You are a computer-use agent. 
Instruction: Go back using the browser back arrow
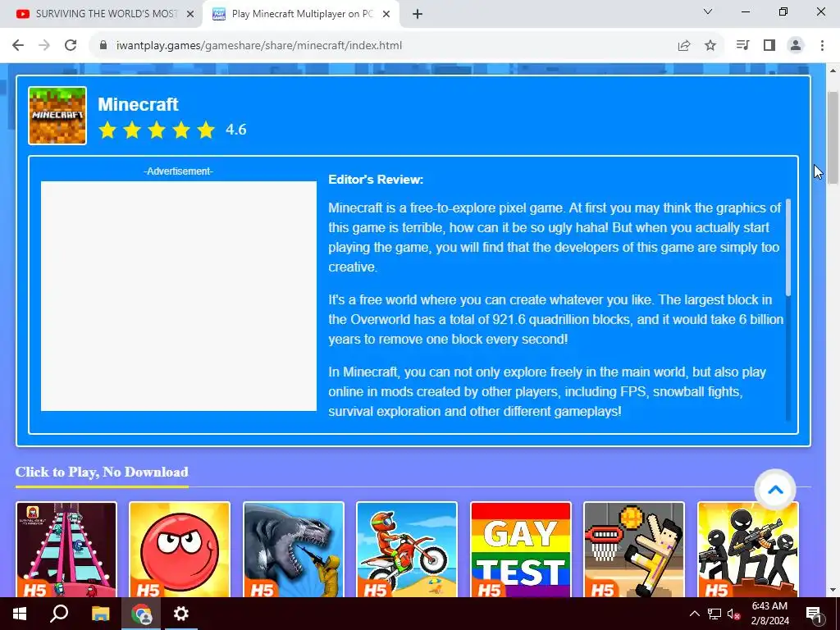tap(18, 46)
